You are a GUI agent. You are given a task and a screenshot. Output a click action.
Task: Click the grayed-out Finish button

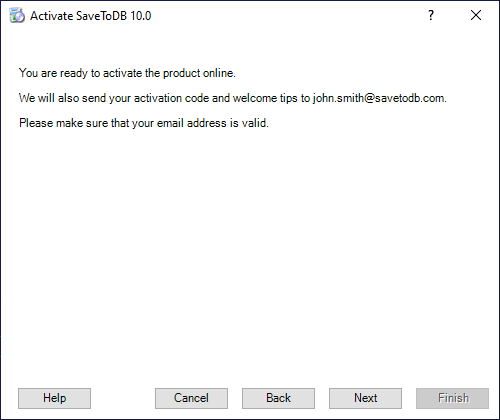(x=452, y=398)
